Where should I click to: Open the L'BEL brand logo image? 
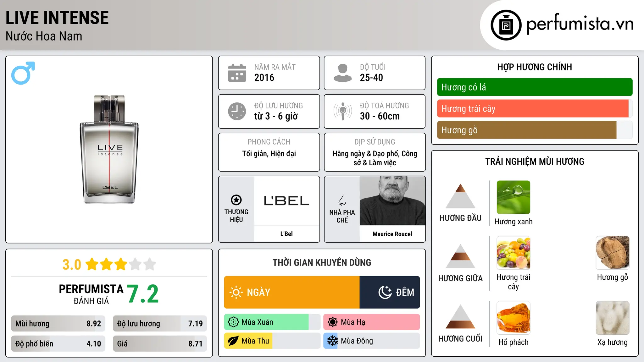[286, 201]
